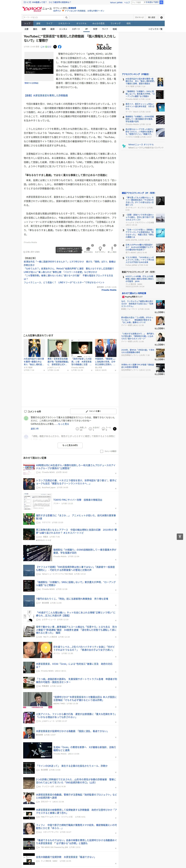Share article on Facebook via header icon

(60, 47)
